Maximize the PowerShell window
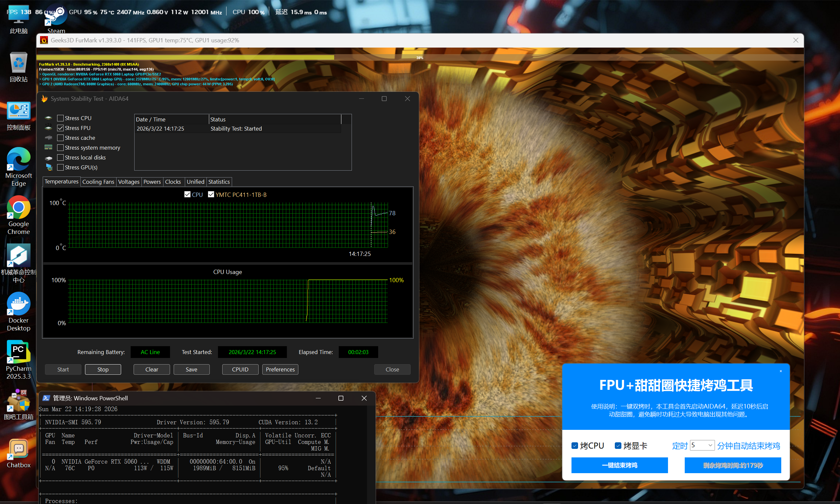Image resolution: width=840 pixels, height=504 pixels. (x=341, y=398)
